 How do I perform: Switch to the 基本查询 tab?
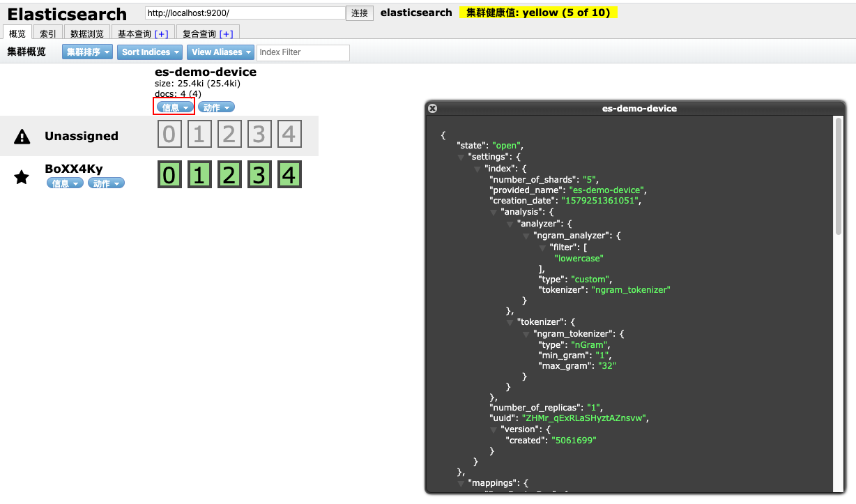click(x=134, y=33)
